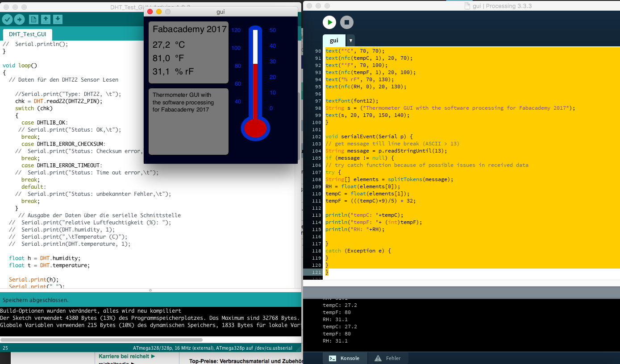620x364 pixels.
Task: Click the Top-Preise Verbrauchsmaterial text
Action: click(x=247, y=361)
